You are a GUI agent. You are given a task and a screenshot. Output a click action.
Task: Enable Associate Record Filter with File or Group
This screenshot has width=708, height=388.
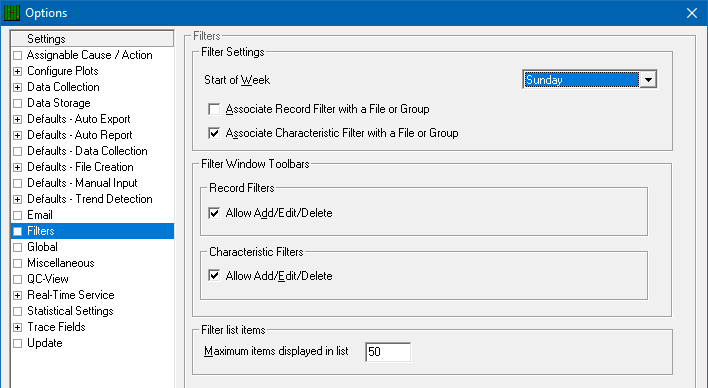(214, 109)
